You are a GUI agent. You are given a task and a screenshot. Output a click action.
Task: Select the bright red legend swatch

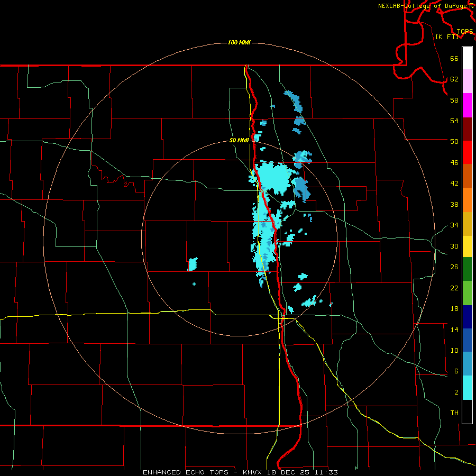[467, 152]
